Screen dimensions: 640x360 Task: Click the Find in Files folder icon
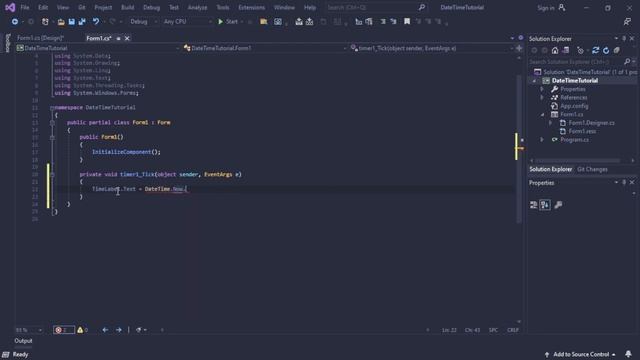click(x=264, y=22)
